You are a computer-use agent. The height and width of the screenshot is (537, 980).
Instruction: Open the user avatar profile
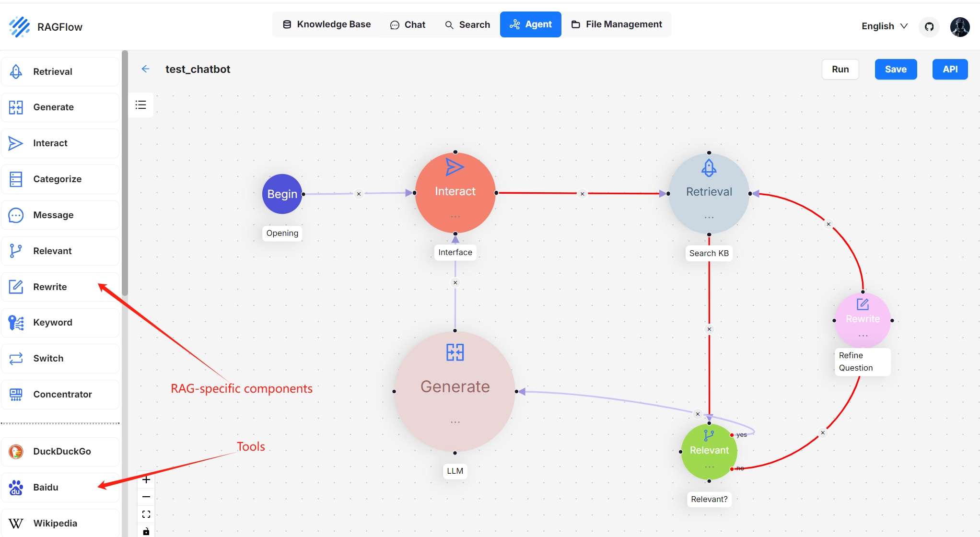[960, 26]
